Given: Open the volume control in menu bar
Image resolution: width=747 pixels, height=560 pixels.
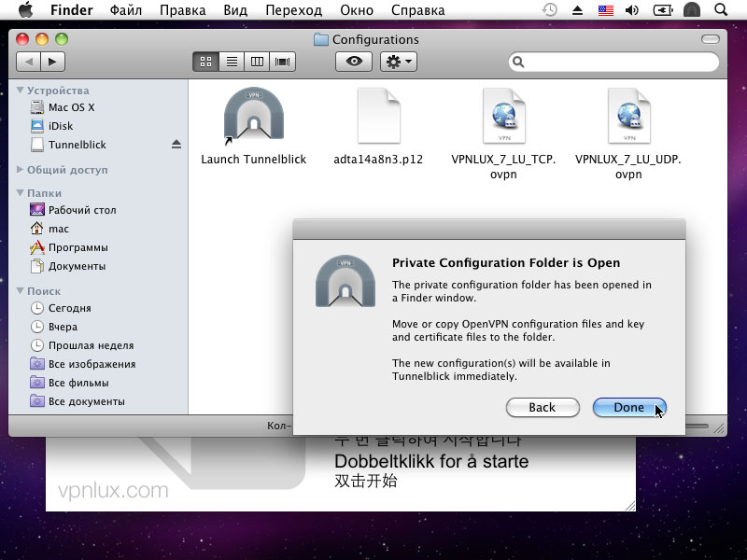Looking at the screenshot, I should (x=632, y=10).
